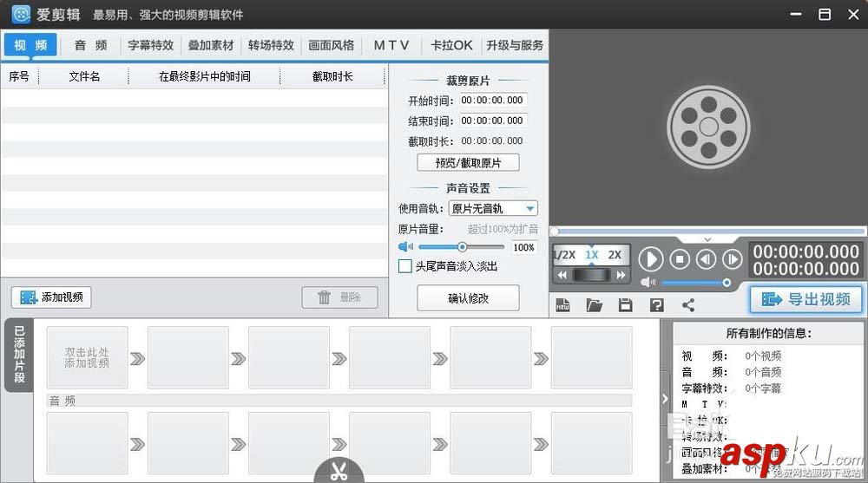Adjust the 原片音量 slider handle
Image resolution: width=868 pixels, height=483 pixels.
(463, 247)
